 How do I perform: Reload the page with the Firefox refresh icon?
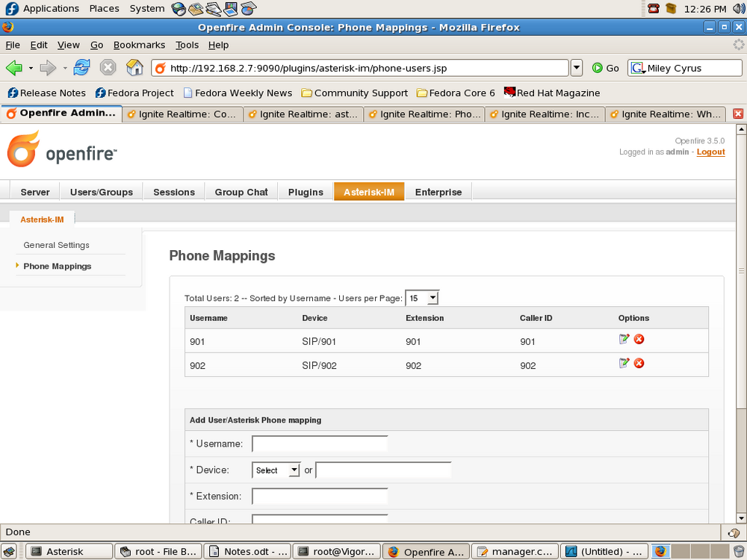pyautogui.click(x=82, y=68)
